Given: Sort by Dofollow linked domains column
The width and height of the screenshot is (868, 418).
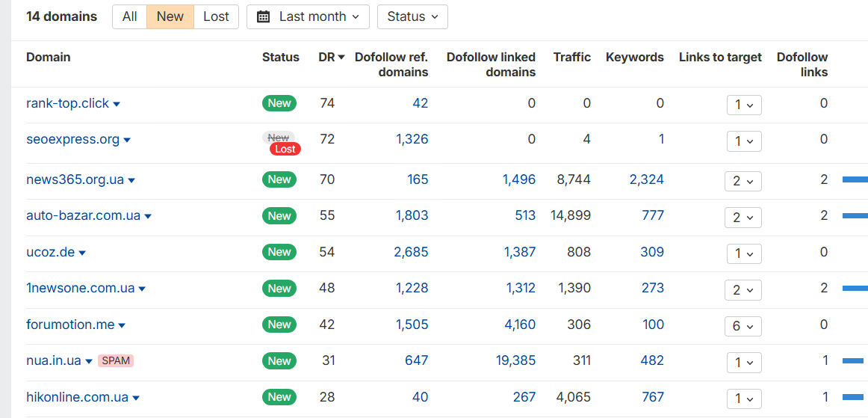Looking at the screenshot, I should click(x=491, y=64).
